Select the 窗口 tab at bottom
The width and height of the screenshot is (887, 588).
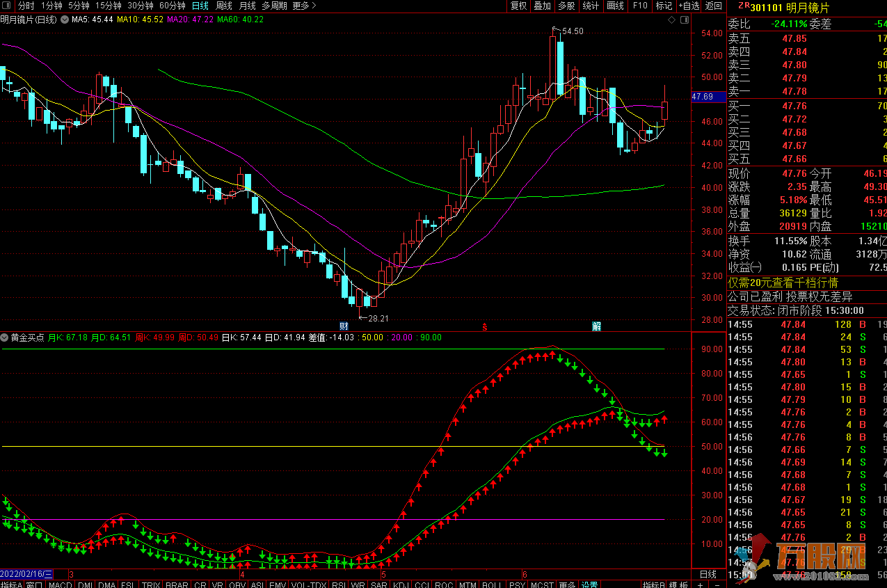click(x=35, y=585)
